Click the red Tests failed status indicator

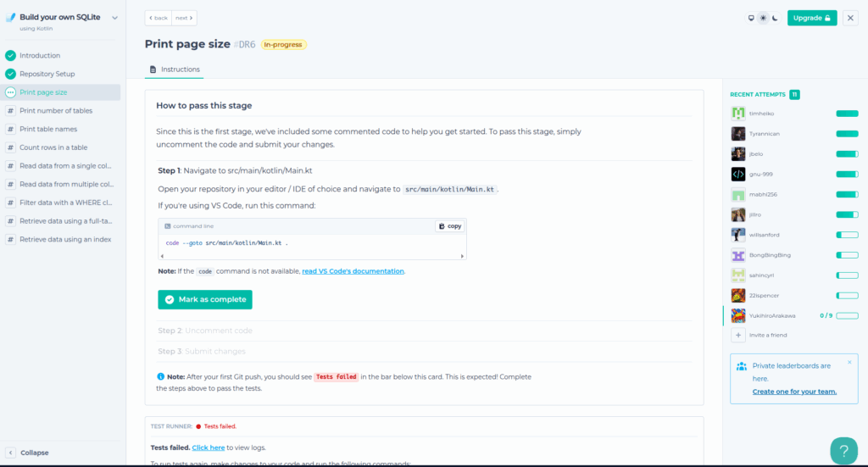pos(216,426)
